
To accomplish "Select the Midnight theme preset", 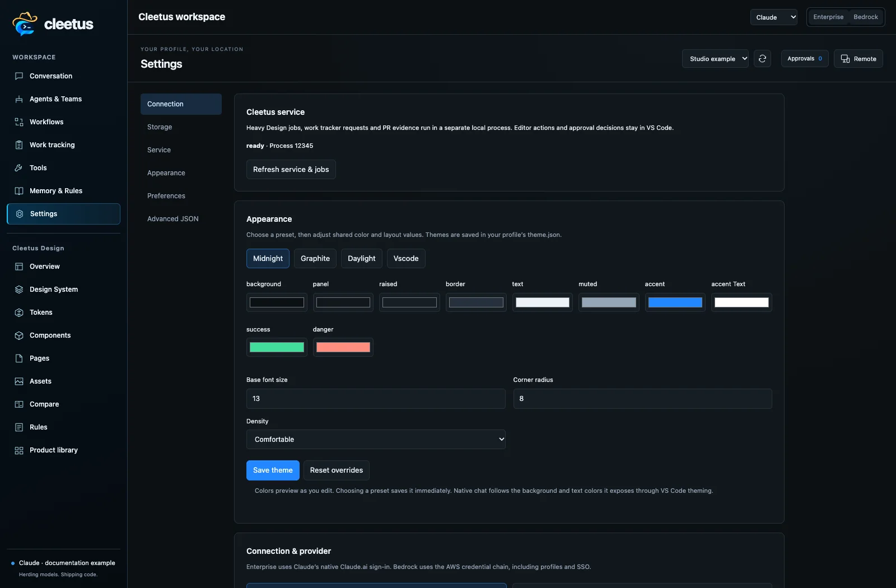I will click(268, 258).
